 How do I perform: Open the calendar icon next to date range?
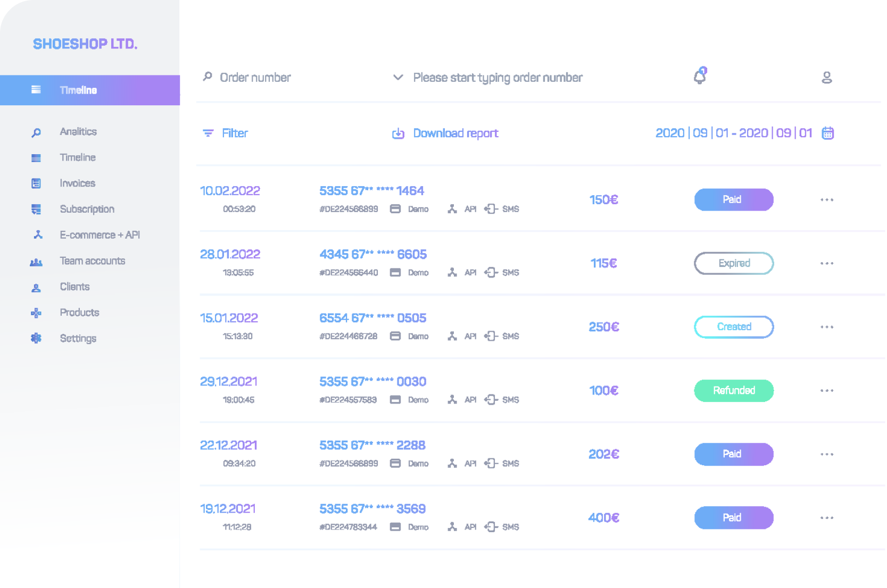[x=827, y=133]
